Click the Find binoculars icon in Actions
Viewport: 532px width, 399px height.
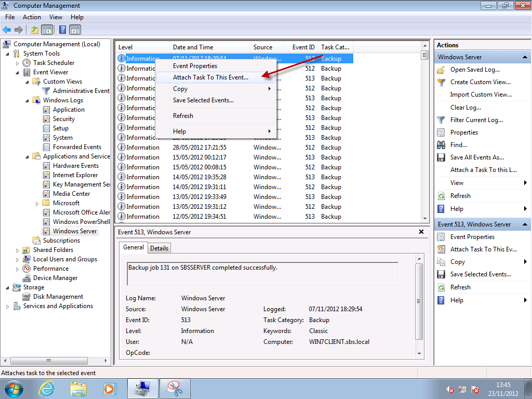(441, 145)
